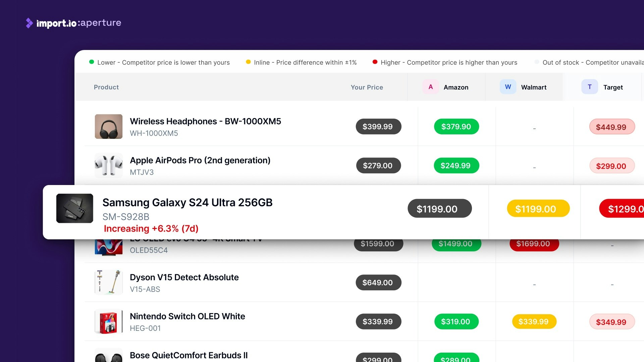Click the red Higher status dot in the legend
The height and width of the screenshot is (362, 644).
[375, 62]
